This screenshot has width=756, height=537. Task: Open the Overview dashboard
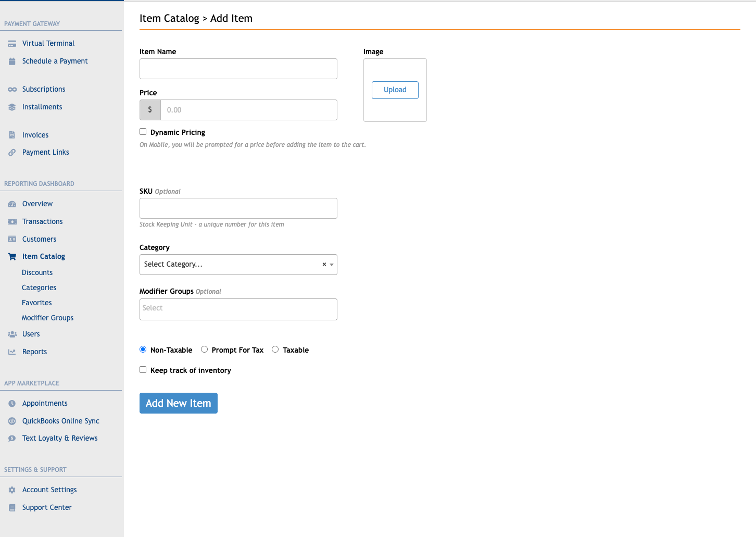[x=37, y=204]
